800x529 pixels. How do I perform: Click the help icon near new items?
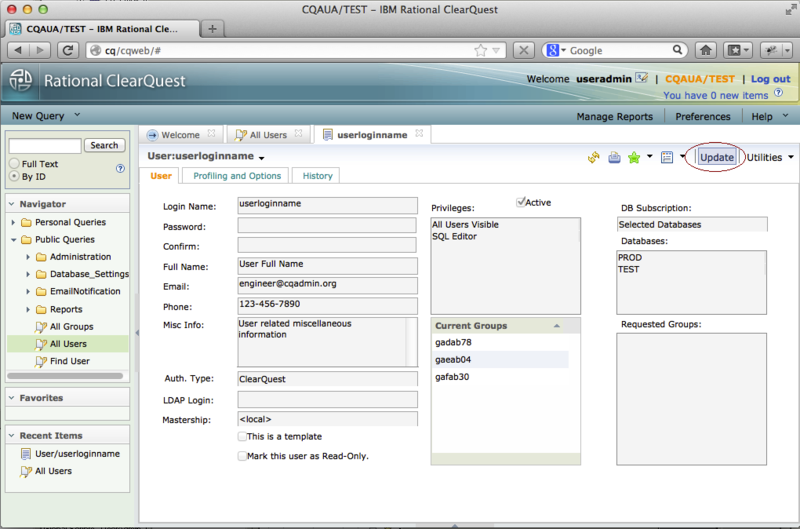778,93
